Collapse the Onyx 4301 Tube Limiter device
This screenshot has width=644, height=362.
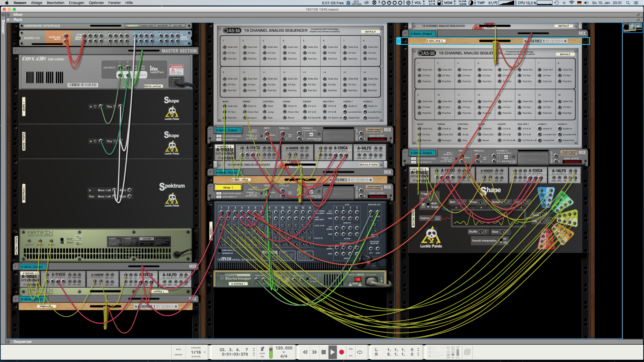tap(16, 58)
